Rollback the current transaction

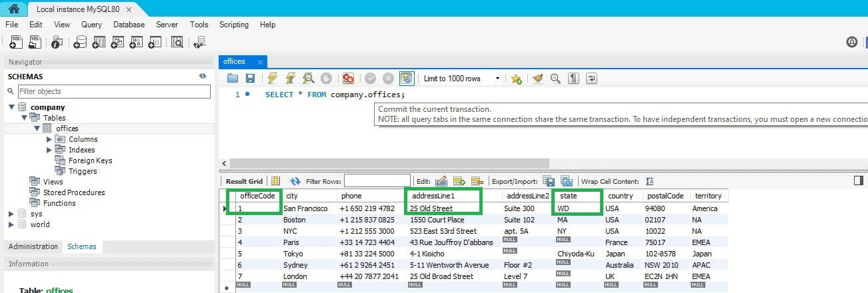pos(388,79)
